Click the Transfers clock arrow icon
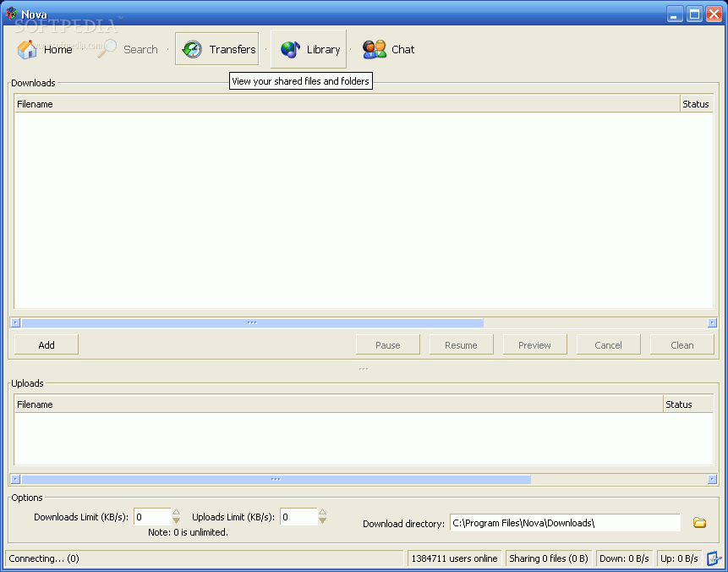728x572 pixels. 192,49
